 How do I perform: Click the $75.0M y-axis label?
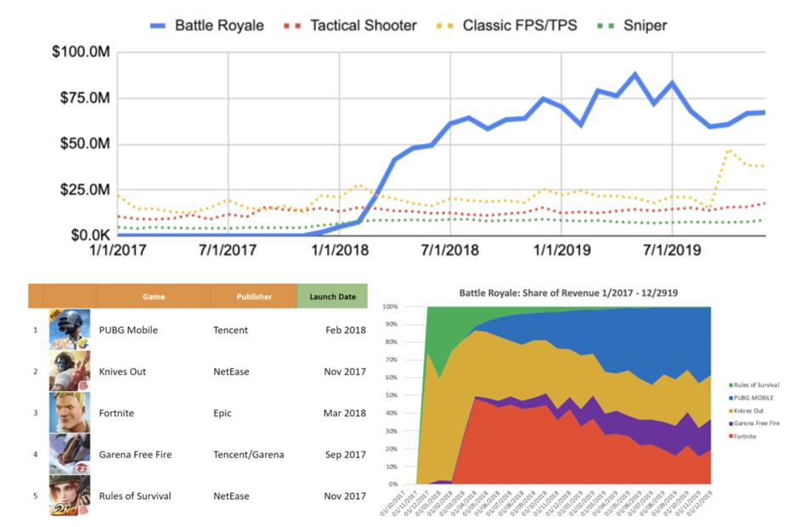coord(85,98)
